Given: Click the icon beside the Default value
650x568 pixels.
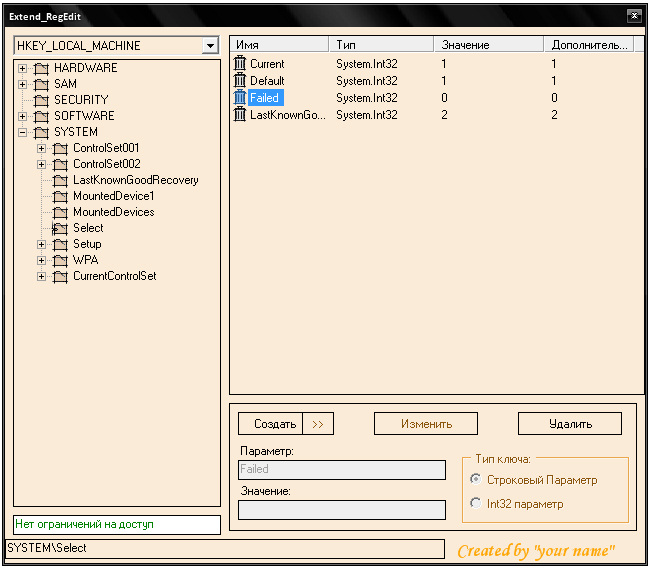Looking at the screenshot, I should pos(240,81).
